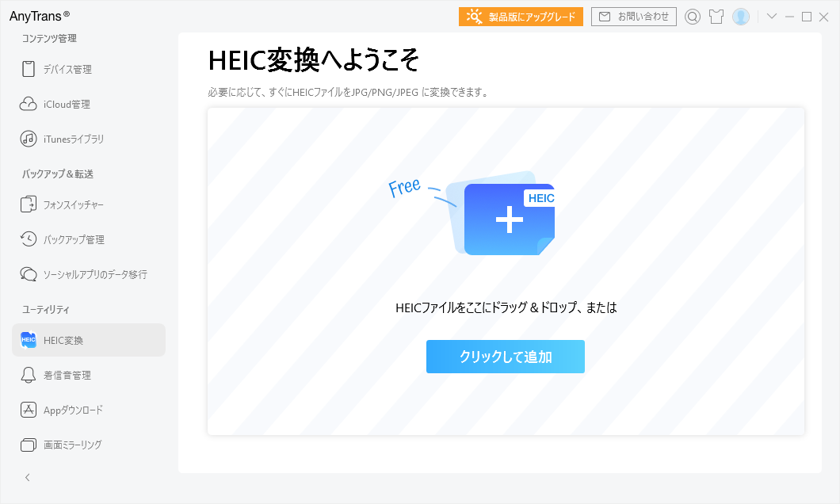840x504 pixels.
Task: Click the デバイス管理 phone icon
Action: (x=29, y=69)
